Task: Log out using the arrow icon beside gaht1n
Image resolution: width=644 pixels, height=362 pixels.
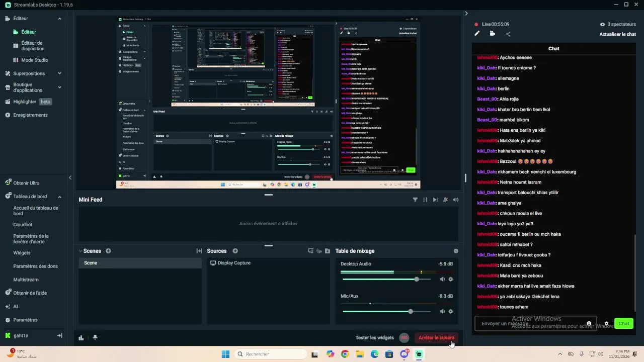Action: pos(59,335)
